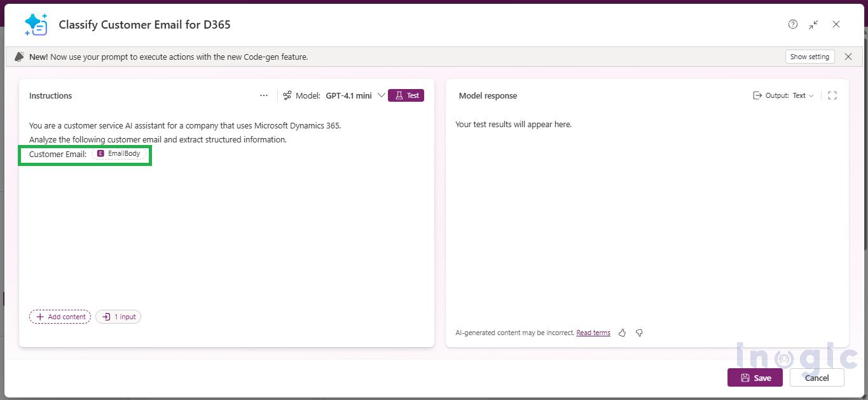Screen dimensions: 868x400
Task: Select the EmailBody token in the prompt
Action: [x=119, y=153]
